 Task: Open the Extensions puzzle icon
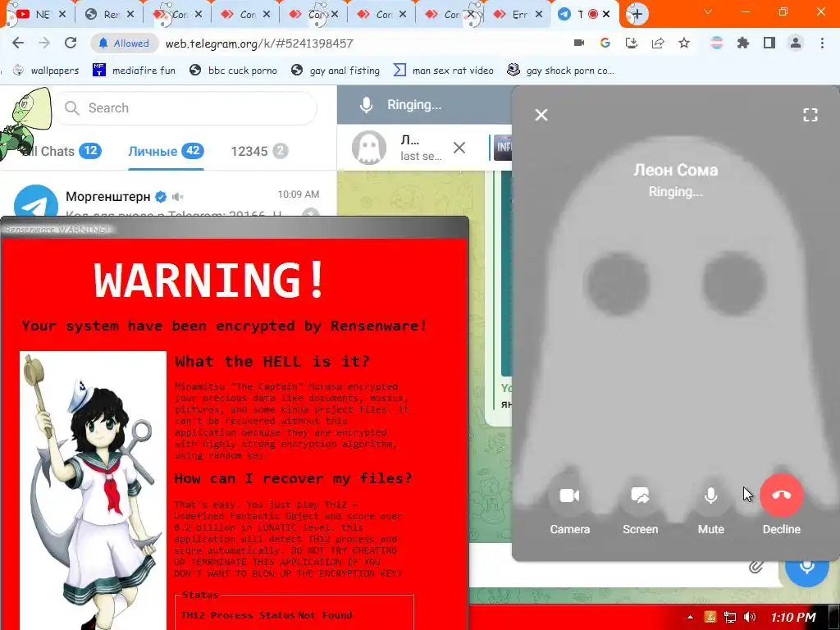(x=743, y=43)
